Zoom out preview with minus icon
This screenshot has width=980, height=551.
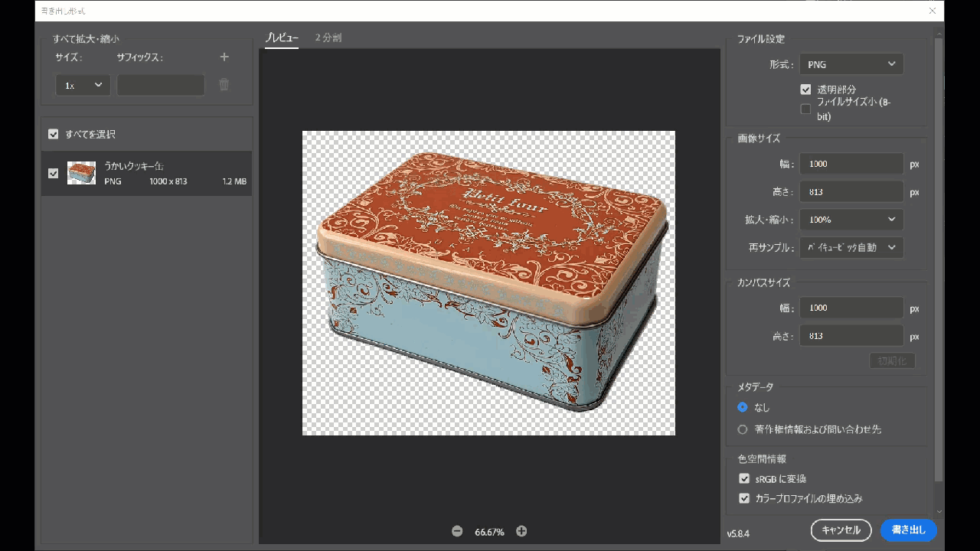point(457,531)
